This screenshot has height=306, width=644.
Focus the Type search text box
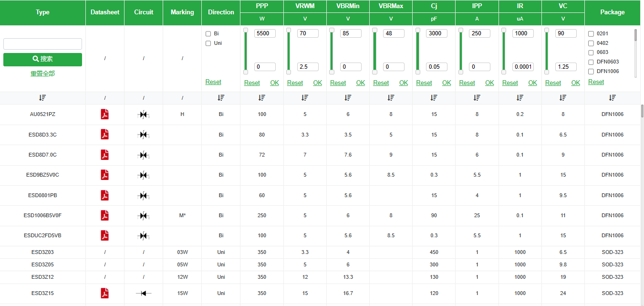pos(42,44)
